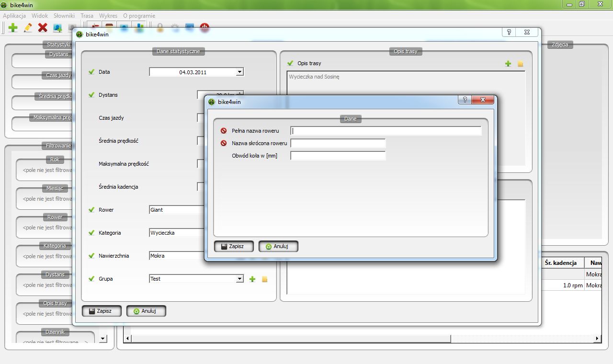This screenshot has width=613, height=364.
Task: Click the add-photo toolbar icon
Action: tap(57, 28)
